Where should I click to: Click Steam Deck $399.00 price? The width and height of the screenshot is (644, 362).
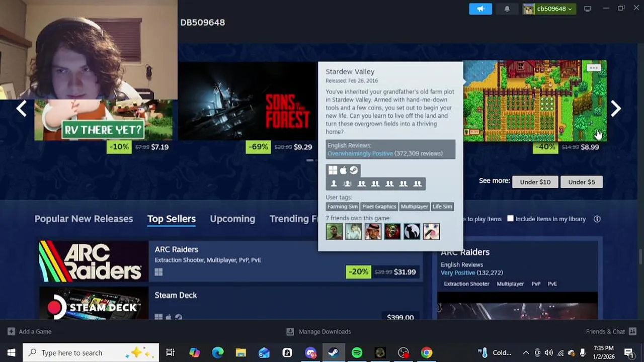(x=400, y=317)
